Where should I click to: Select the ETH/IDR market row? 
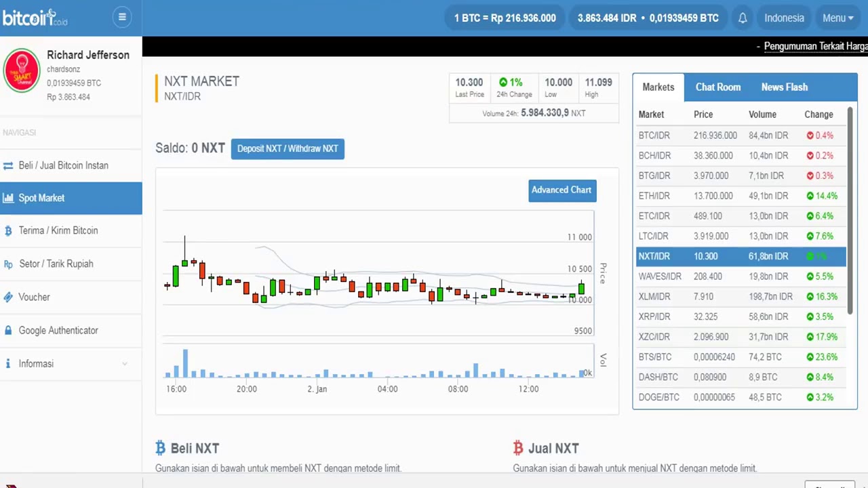click(x=741, y=196)
